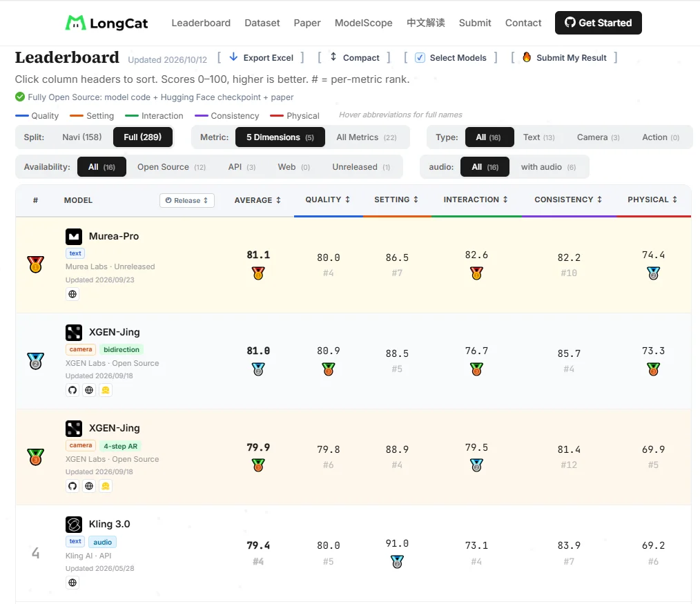Click the audio tag on Kling 3.0
The image size is (700, 604).
coord(102,542)
